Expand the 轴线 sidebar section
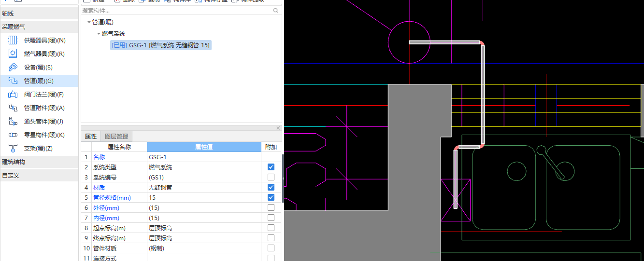 [x=39, y=14]
